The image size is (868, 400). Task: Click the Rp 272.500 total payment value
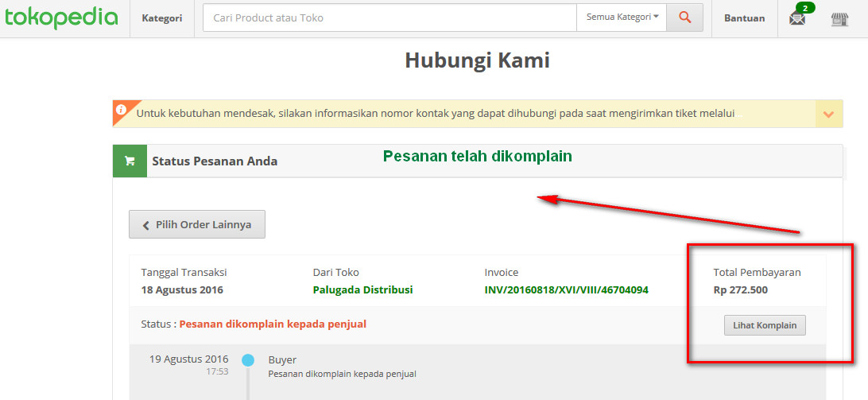(x=740, y=289)
